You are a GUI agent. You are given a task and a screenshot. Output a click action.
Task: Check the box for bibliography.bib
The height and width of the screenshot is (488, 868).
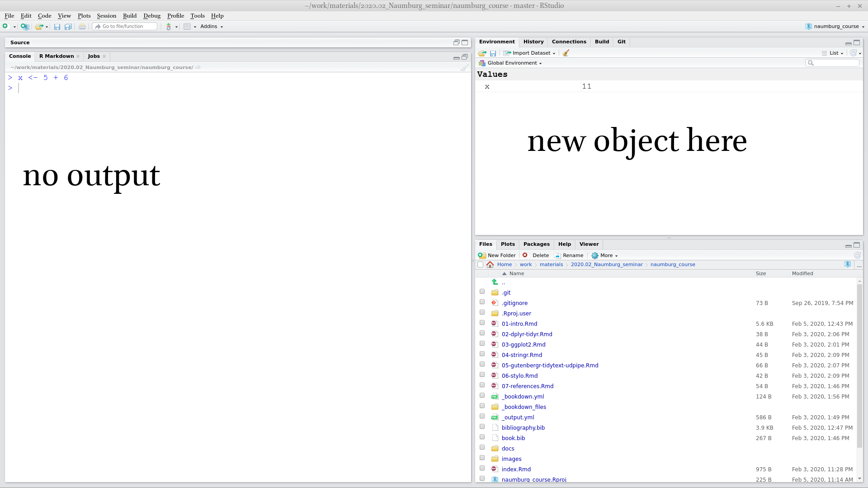482,427
